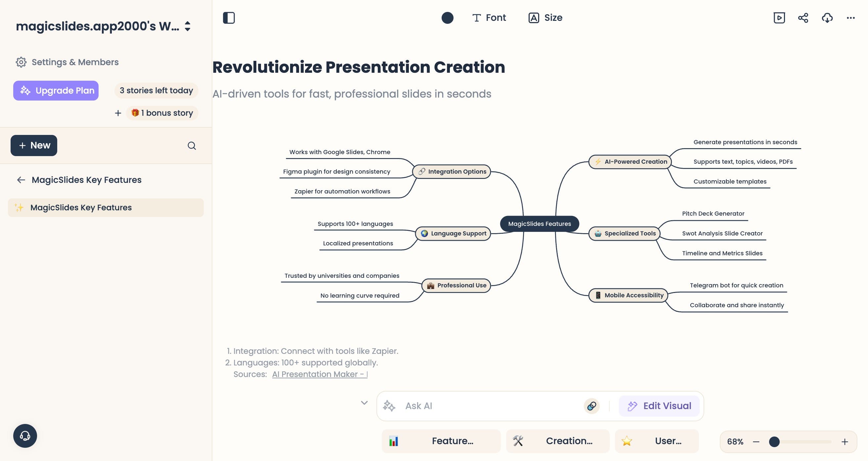Click 'Figma plugin for design consistency' leaf
Viewport: 868px width, 461px height.
tap(337, 172)
